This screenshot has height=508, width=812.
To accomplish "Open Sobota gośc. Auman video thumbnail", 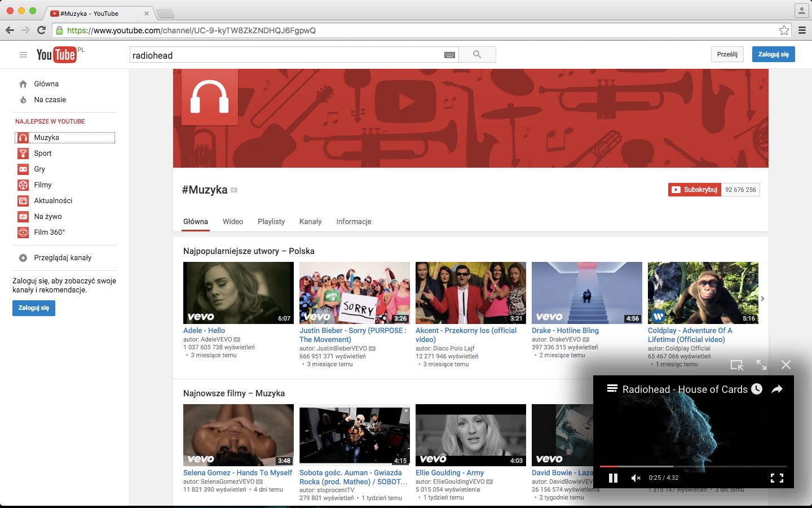I will tap(355, 435).
